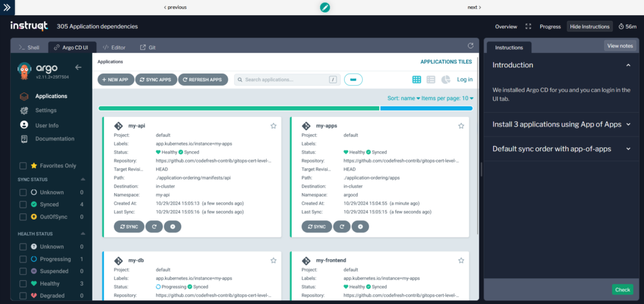Click the View notes button
The width and height of the screenshot is (644, 304).
[x=619, y=45]
